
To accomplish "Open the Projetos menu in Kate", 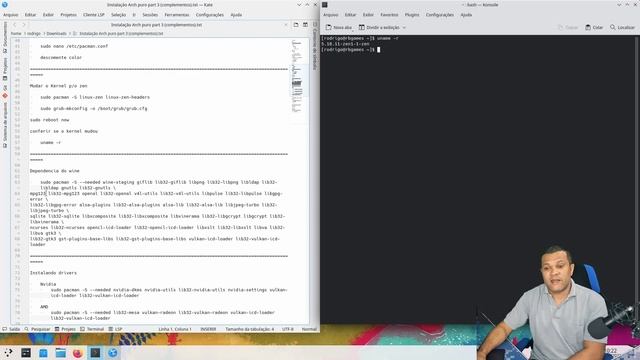I will (68, 15).
